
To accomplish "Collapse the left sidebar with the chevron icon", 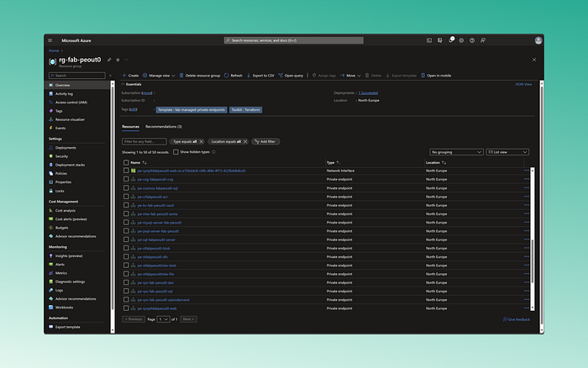I will click(x=110, y=76).
